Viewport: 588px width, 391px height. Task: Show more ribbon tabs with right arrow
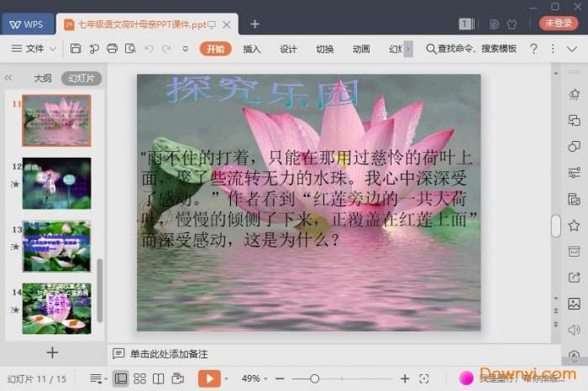tap(408, 49)
